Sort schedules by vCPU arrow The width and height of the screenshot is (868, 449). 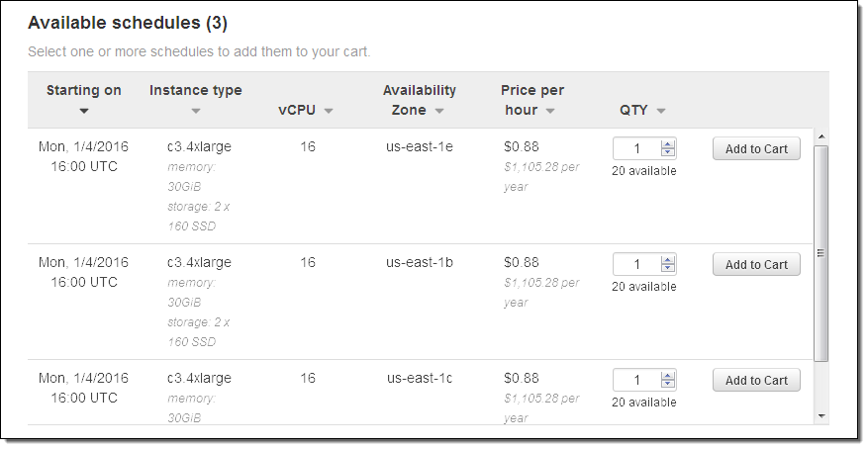tap(329, 111)
